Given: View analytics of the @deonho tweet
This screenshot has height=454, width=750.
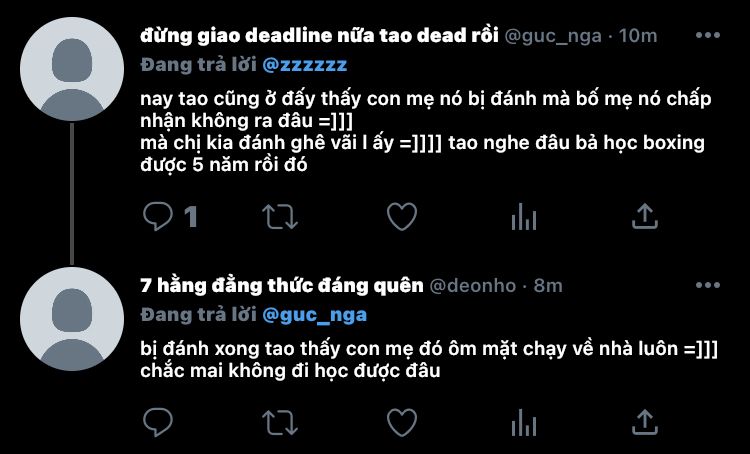Looking at the screenshot, I should [524, 422].
